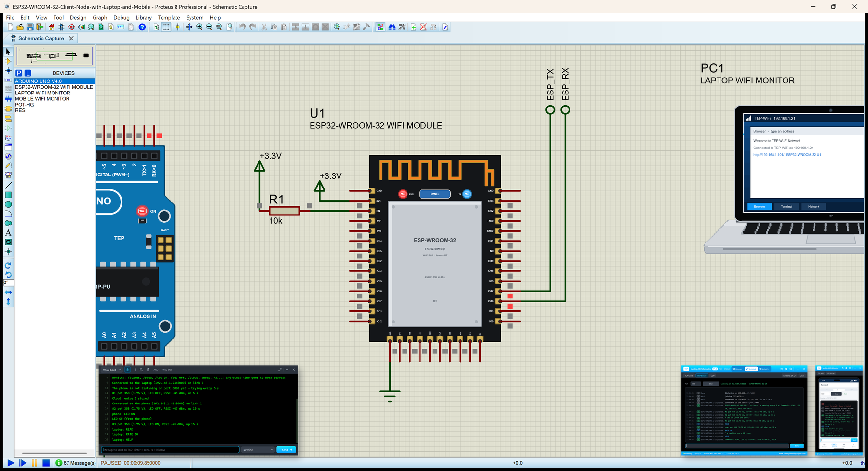Flip horizontally with the X-mirror icon
This screenshot has height=471, width=868.
point(8,292)
